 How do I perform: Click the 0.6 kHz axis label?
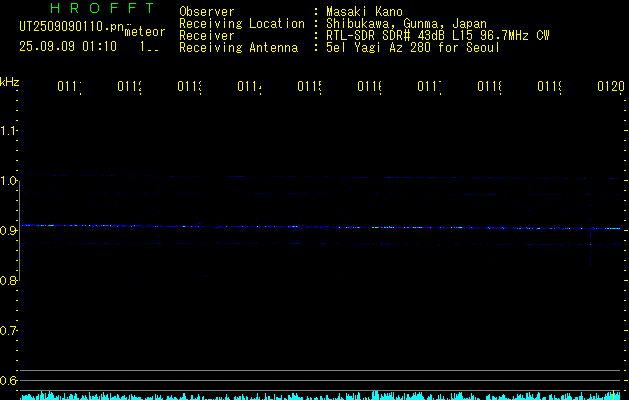8,380
